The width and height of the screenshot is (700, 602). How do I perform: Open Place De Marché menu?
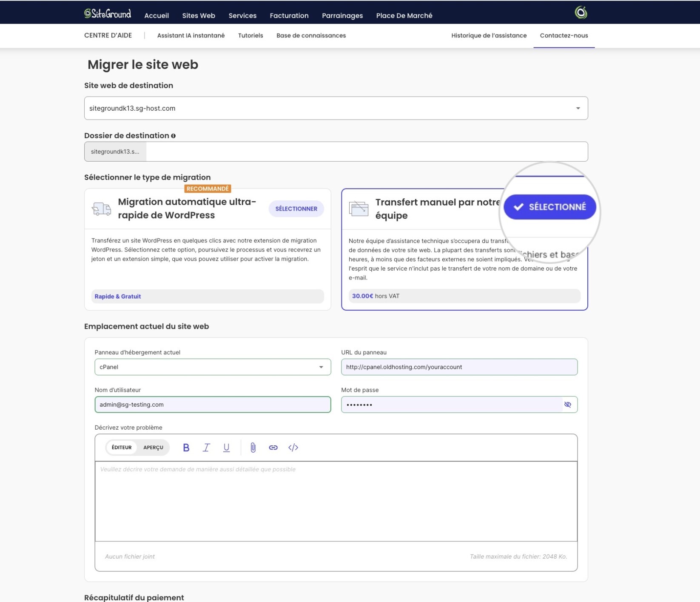(x=404, y=16)
